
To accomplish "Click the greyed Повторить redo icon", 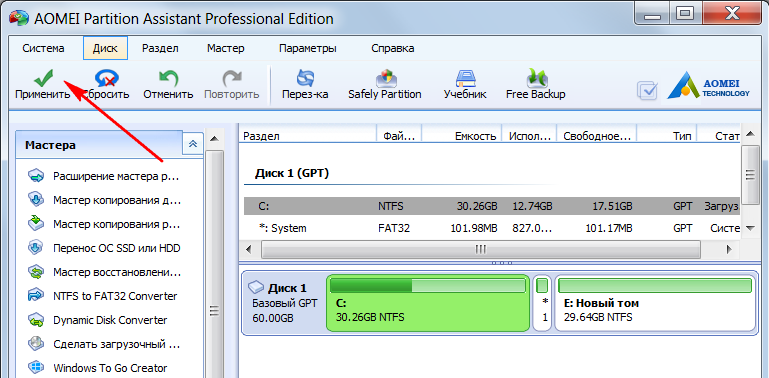I will 231,78.
